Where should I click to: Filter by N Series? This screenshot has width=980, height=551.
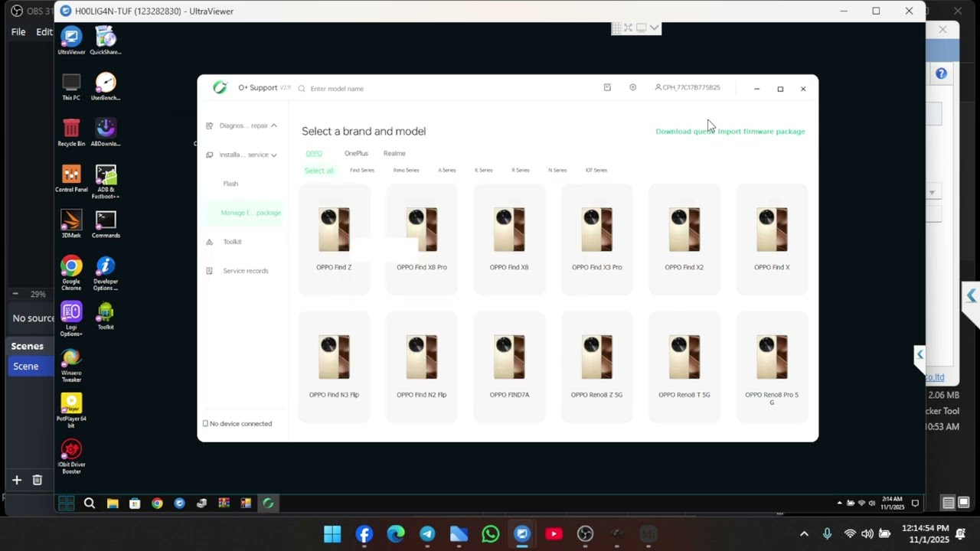557,170
